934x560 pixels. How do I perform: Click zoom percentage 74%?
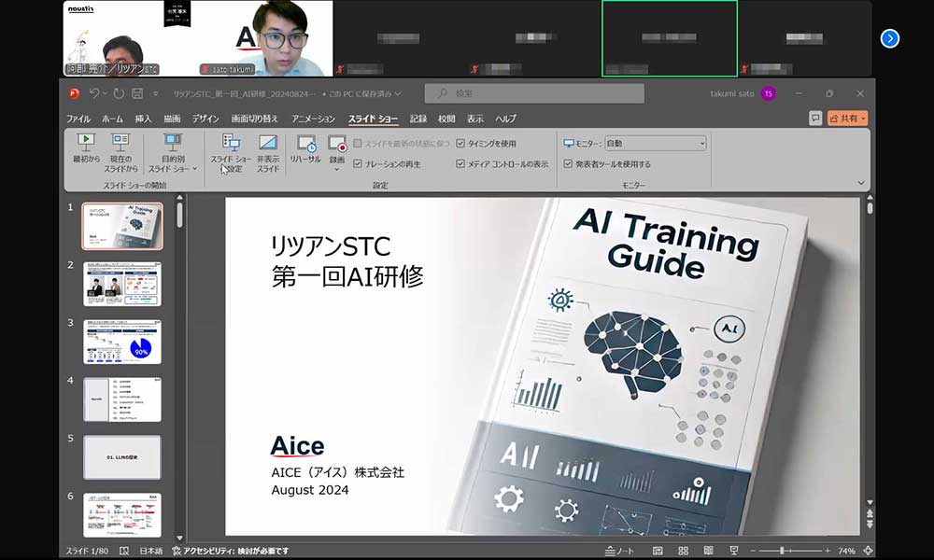(846, 551)
